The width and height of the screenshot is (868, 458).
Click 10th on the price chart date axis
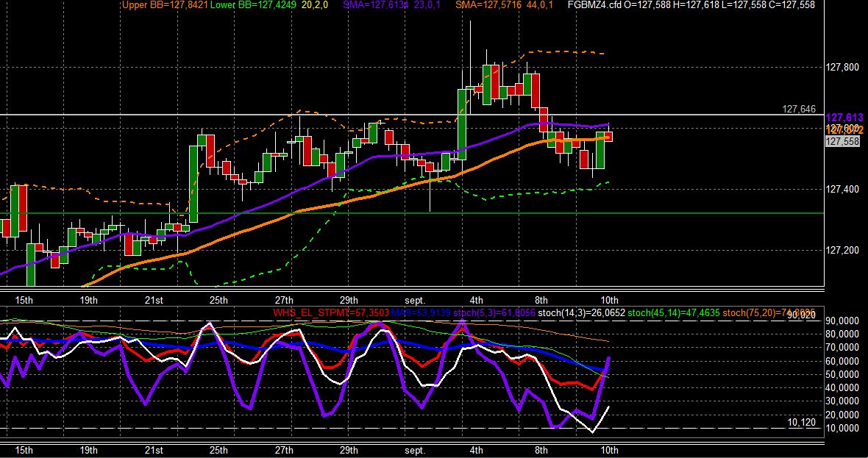[609, 301]
